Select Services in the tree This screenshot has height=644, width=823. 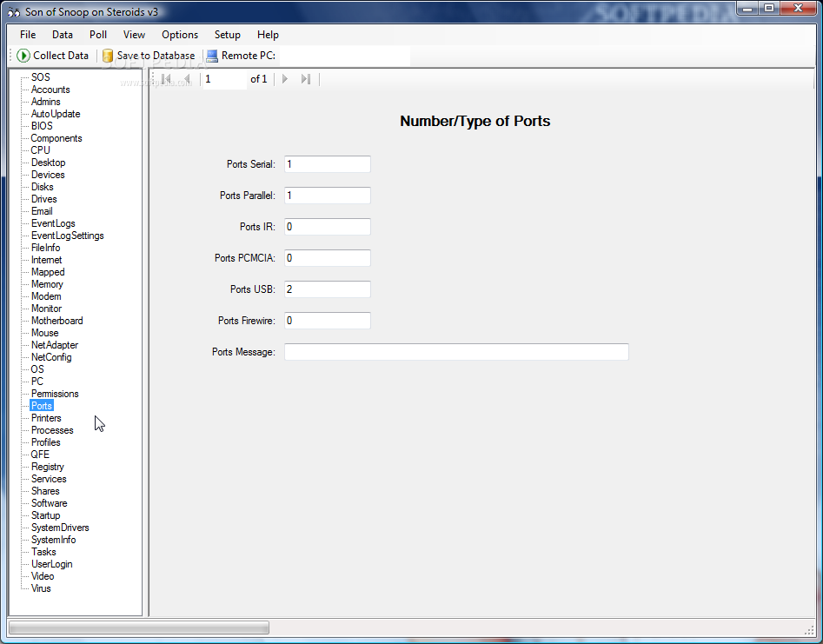click(49, 479)
